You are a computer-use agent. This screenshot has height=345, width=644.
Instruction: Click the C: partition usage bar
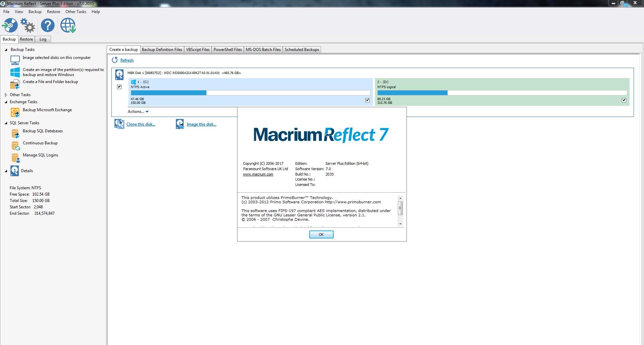pos(251,93)
